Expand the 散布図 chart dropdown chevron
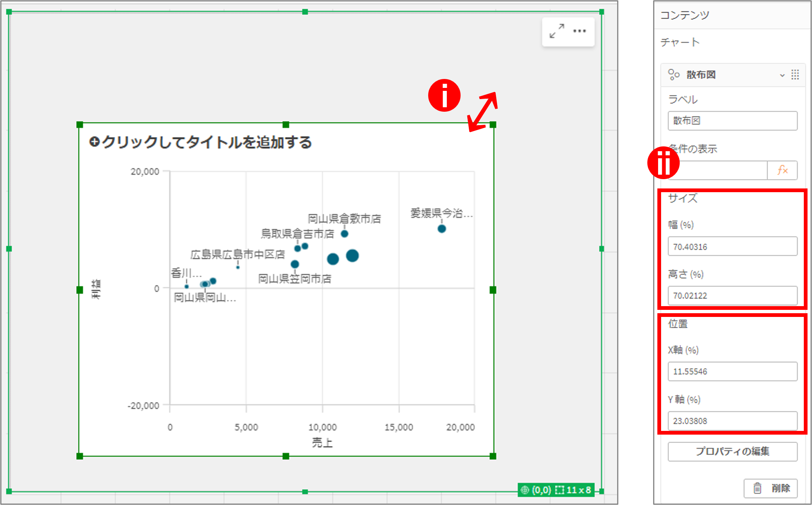Screen dimensions: 812x505 (782, 75)
